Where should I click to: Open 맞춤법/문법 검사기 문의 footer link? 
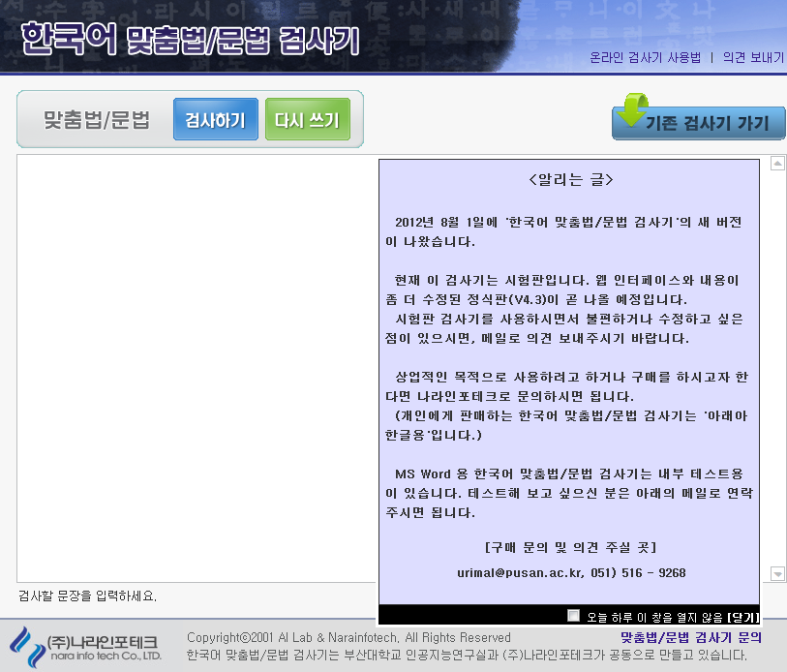(690, 637)
